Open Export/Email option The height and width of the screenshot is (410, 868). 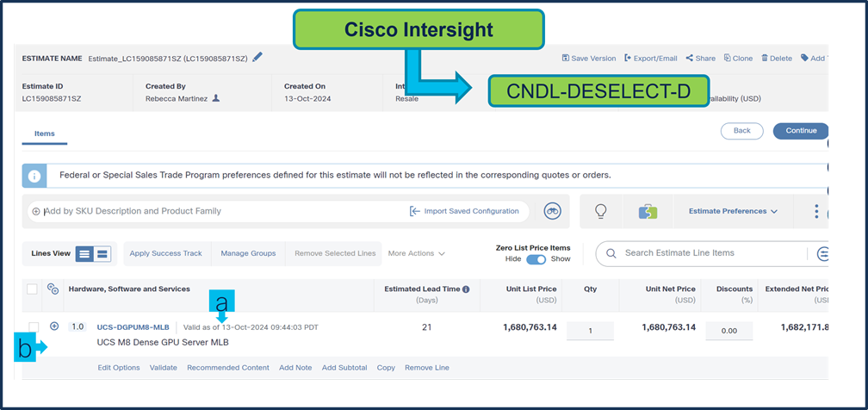(x=650, y=59)
